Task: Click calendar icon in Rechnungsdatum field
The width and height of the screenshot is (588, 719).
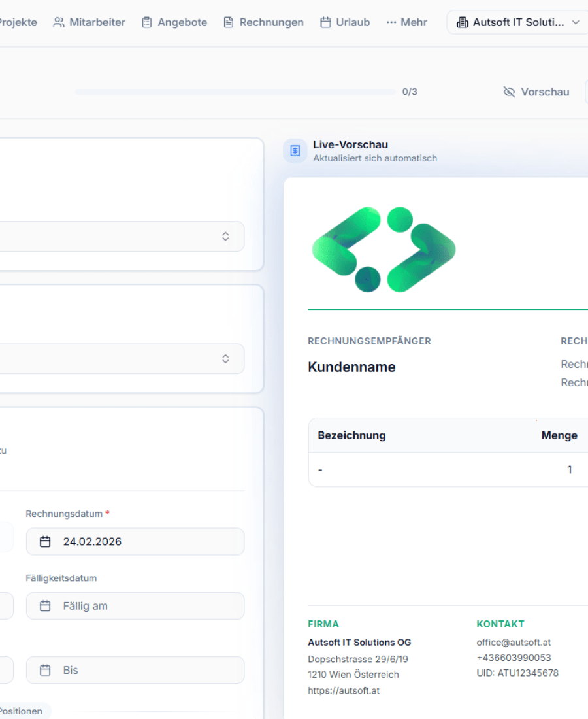Action: click(45, 541)
